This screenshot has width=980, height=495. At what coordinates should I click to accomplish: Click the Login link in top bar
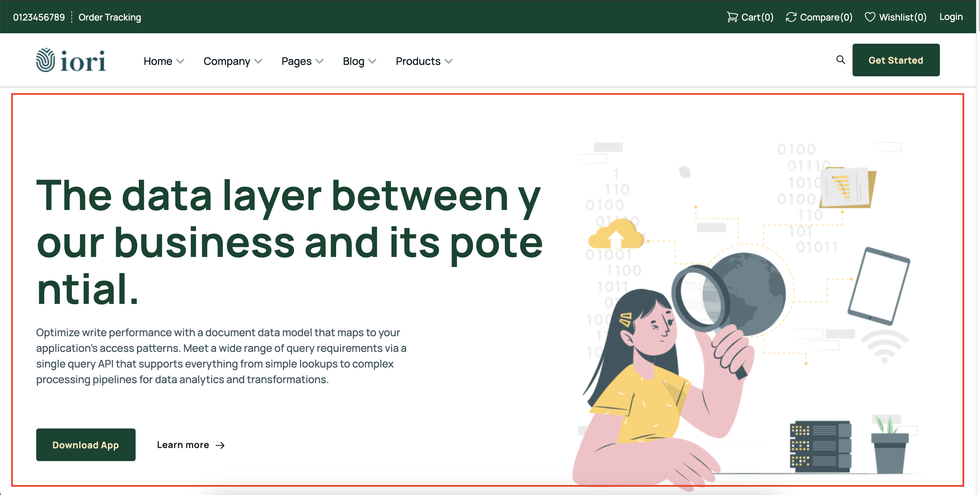[952, 17]
